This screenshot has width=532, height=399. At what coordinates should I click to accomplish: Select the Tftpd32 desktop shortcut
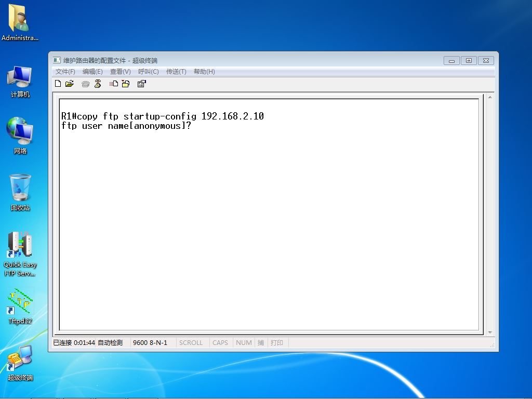[20, 306]
